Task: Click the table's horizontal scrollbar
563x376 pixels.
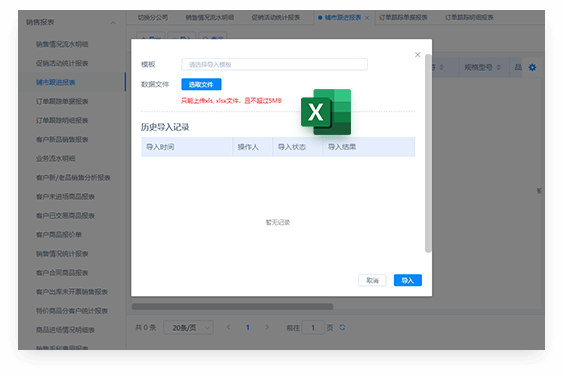Action: coord(232,307)
